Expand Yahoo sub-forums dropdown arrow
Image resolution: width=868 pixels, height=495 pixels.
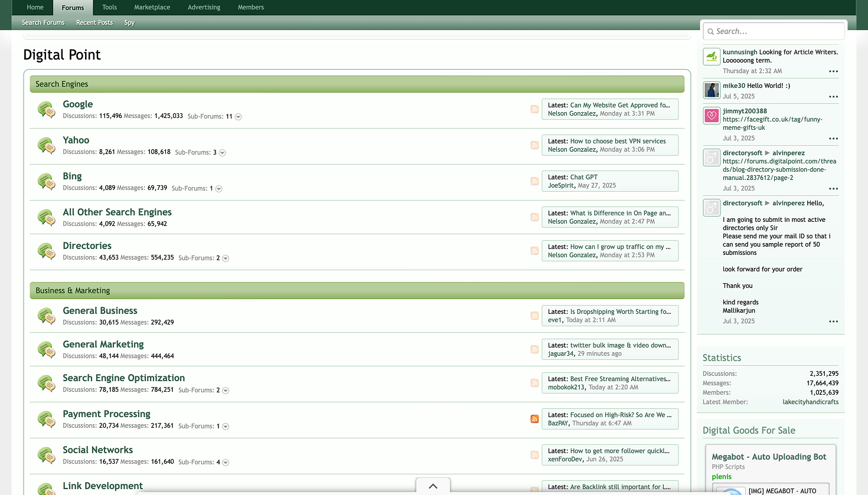(223, 153)
